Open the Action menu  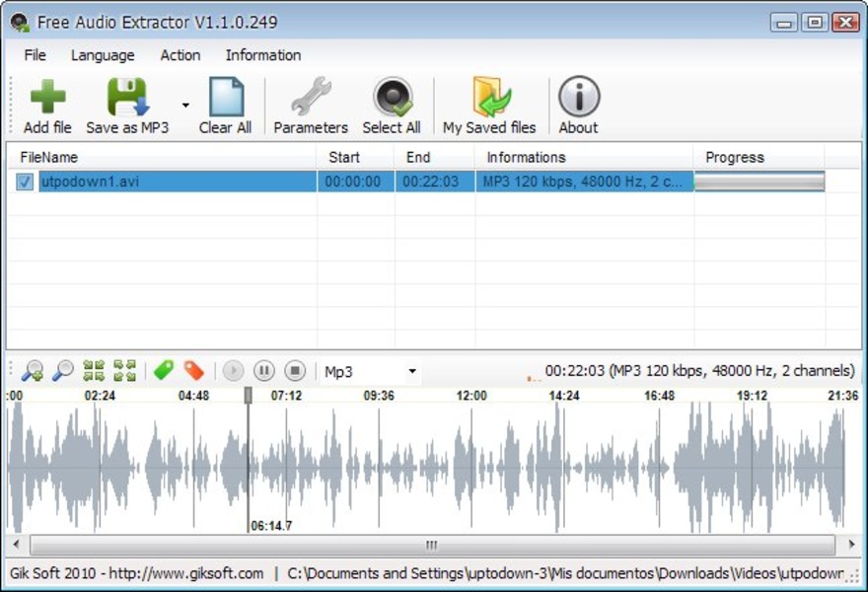[180, 55]
